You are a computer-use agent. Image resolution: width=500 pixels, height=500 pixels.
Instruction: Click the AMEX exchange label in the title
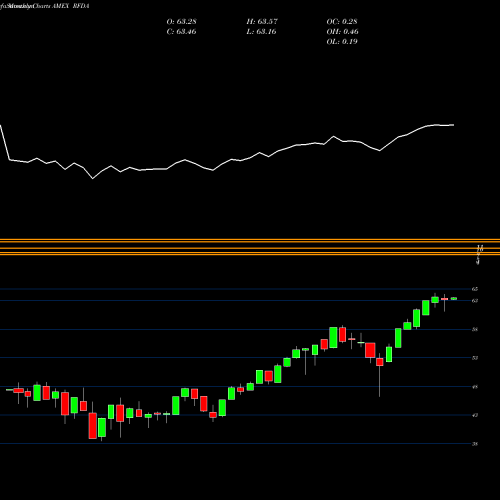click(x=59, y=6)
